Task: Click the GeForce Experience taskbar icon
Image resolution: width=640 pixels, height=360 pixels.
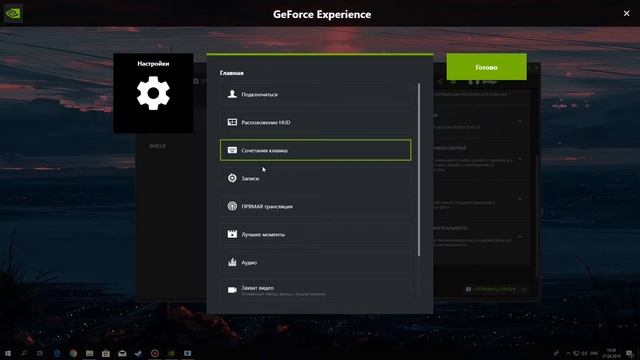Action: pyautogui.click(x=171, y=353)
